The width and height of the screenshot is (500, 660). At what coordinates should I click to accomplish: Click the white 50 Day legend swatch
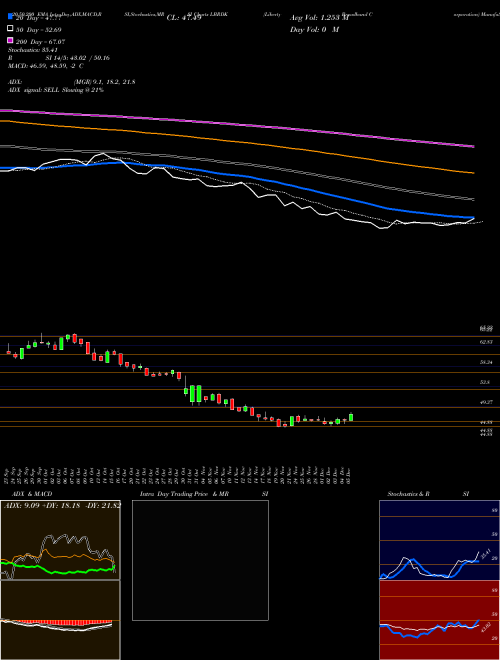point(10,29)
